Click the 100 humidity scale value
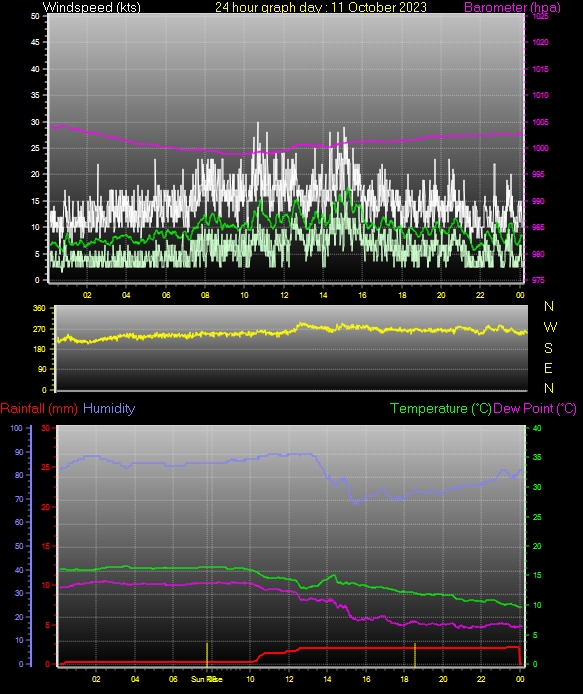The width and height of the screenshot is (583, 694). point(16,428)
